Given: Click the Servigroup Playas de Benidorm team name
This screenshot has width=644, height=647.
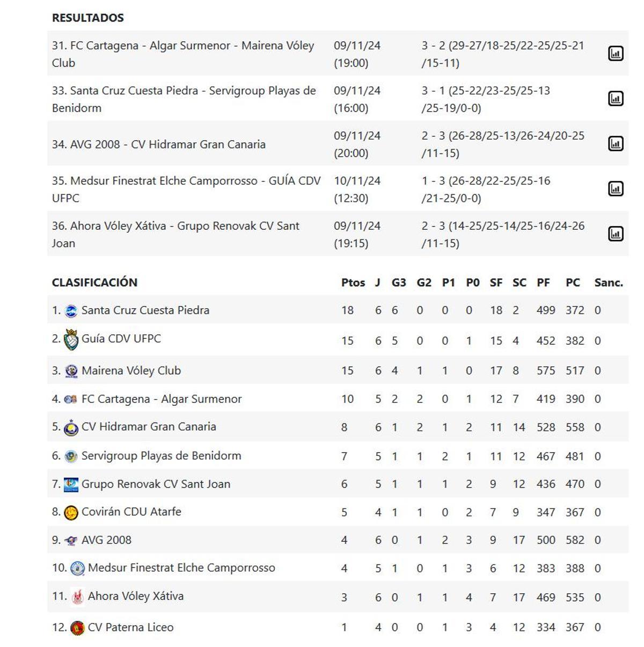Looking at the screenshot, I should tap(161, 455).
